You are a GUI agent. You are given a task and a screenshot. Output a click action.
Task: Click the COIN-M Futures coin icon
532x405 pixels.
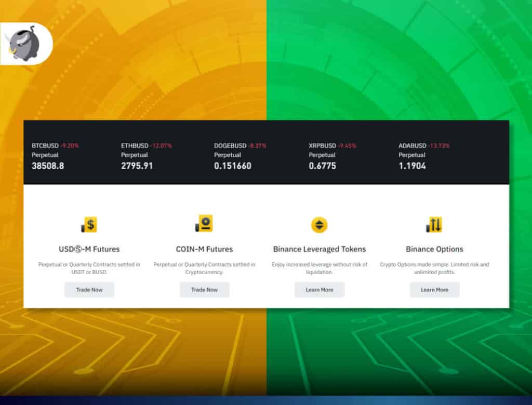204,224
